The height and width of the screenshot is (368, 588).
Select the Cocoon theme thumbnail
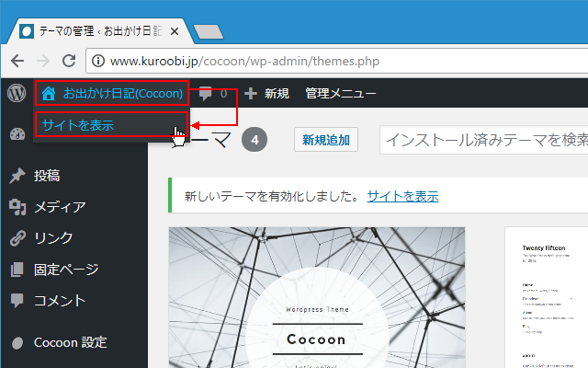[317, 297]
